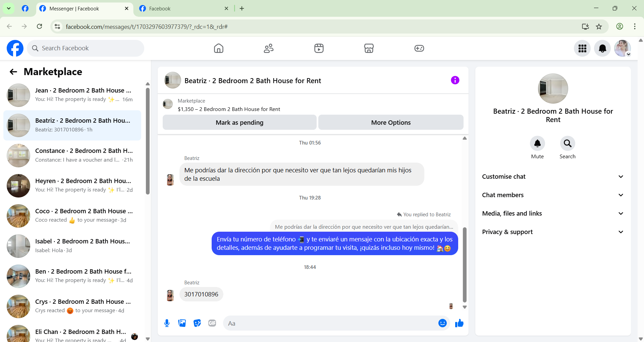Attach a photo with image icon
This screenshot has width=644, height=342.
pos(182,323)
